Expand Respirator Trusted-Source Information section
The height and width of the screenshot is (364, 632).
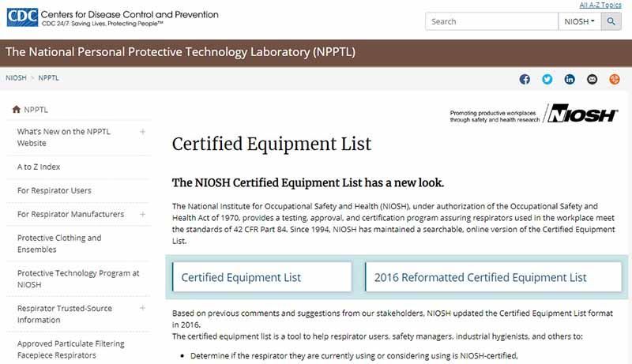tap(142, 308)
